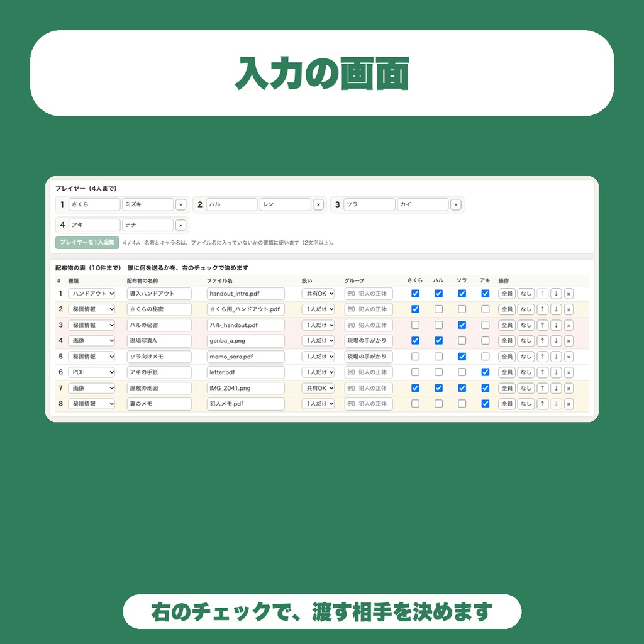The height and width of the screenshot is (644, 644).
Task: Move row 6 アキの手紙 up
Action: coord(543,372)
